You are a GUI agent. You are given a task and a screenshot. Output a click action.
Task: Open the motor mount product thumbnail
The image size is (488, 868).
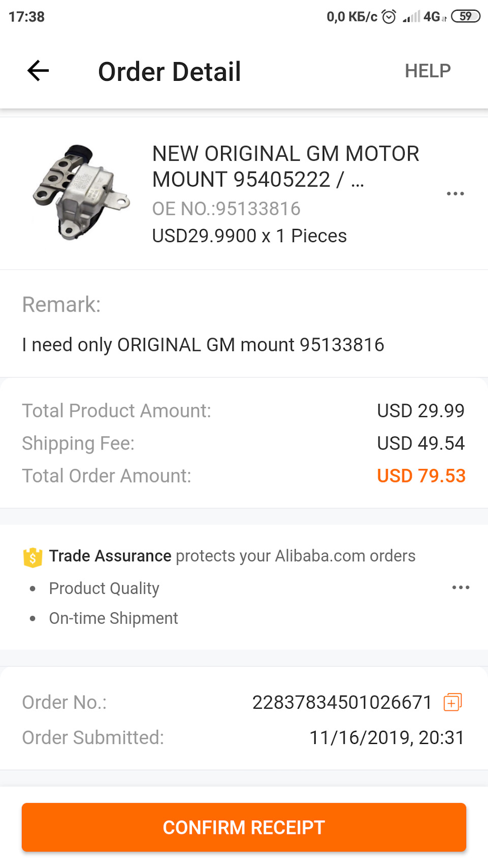point(81,192)
